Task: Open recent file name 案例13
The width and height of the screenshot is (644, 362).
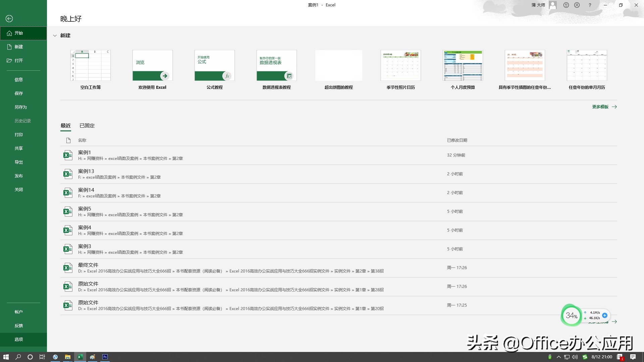Action: coord(86,171)
